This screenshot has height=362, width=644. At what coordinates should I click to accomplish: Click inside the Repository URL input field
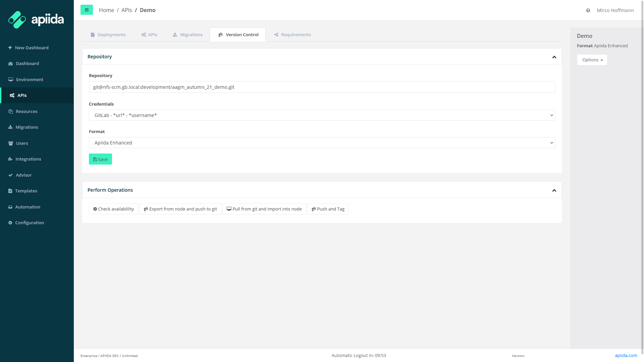(322, 87)
